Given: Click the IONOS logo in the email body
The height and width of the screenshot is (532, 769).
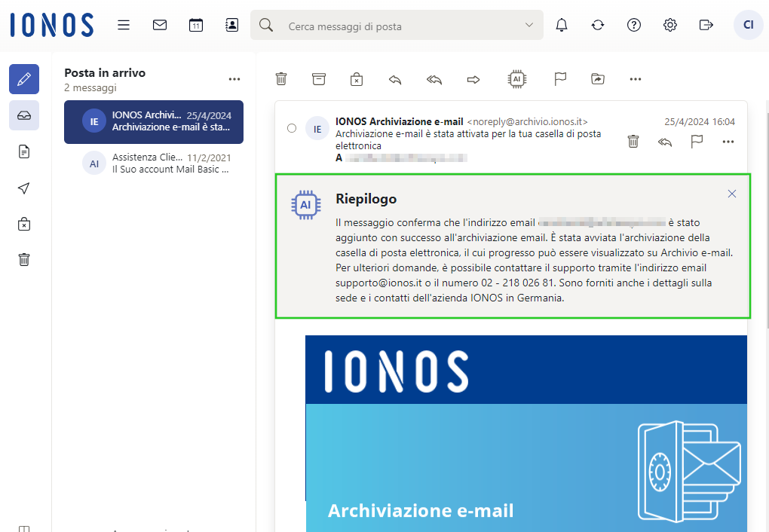Looking at the screenshot, I should tap(397, 371).
